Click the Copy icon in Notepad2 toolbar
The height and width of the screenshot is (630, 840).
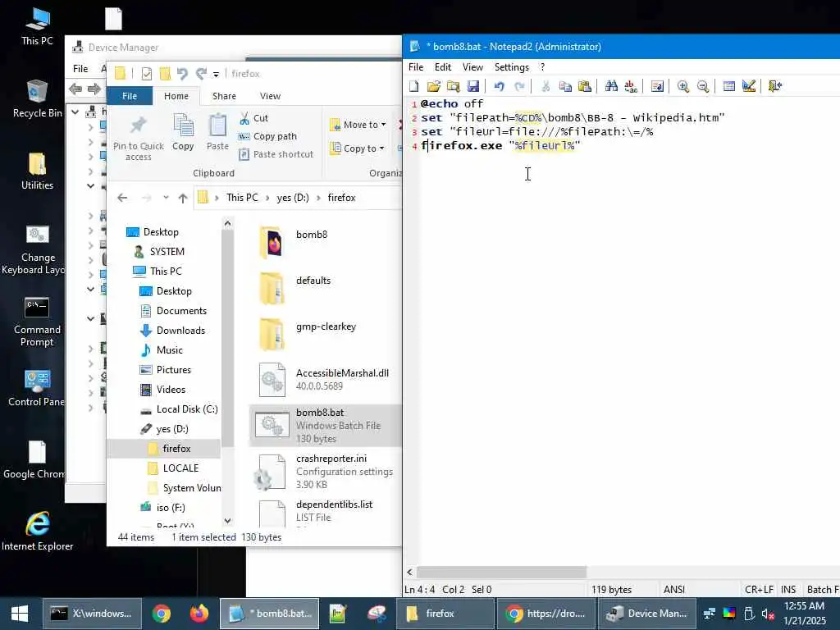pyautogui.click(x=565, y=86)
